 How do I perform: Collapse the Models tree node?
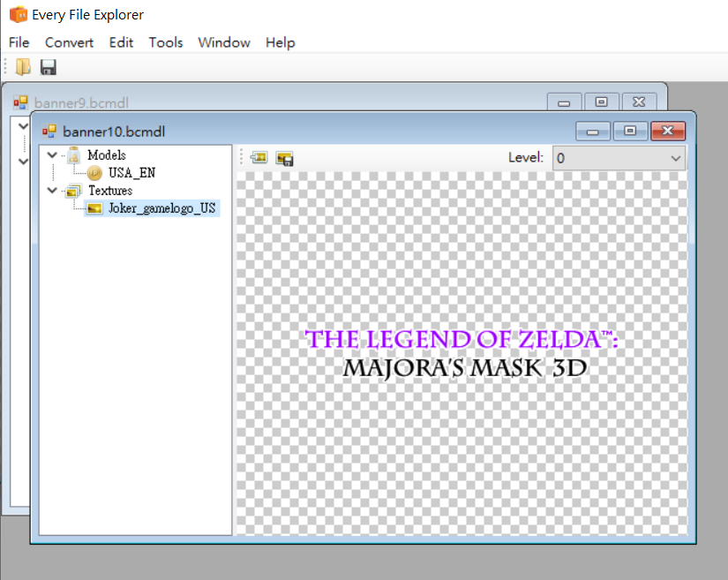pyautogui.click(x=52, y=154)
